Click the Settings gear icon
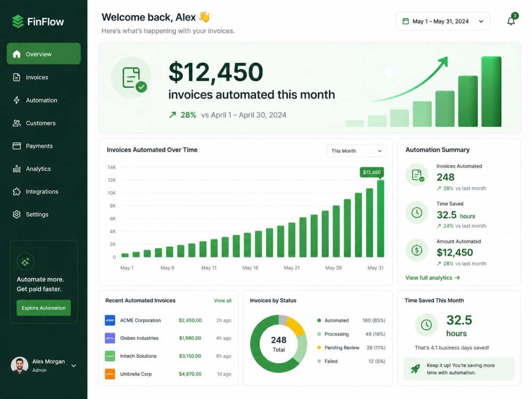Screen dimensions: 532x399 (16, 214)
